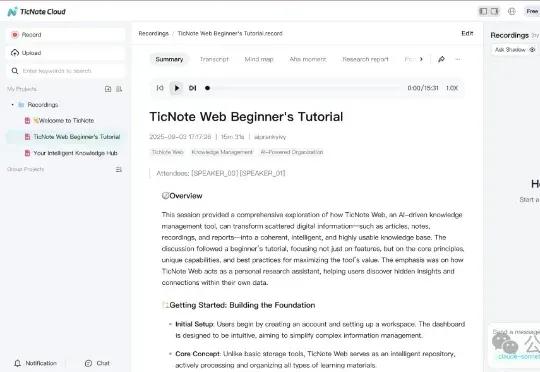Toggle the Ask Shadow eye icon
Screen dimensions: 540x372
pos(532,50)
